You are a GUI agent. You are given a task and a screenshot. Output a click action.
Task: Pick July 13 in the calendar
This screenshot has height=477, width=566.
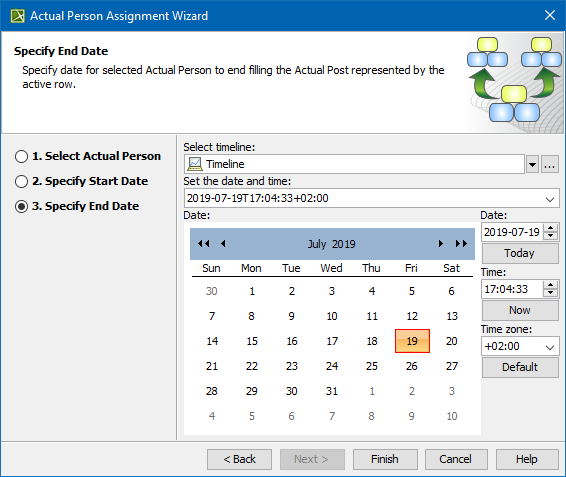pyautogui.click(x=452, y=316)
